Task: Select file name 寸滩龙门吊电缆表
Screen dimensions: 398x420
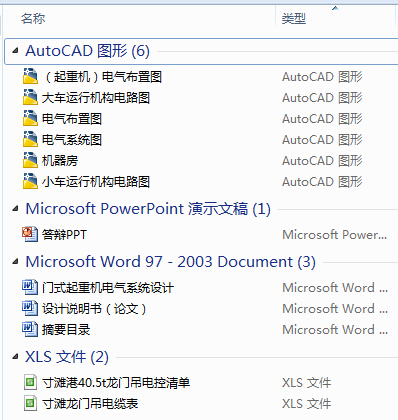Action: coord(90,404)
